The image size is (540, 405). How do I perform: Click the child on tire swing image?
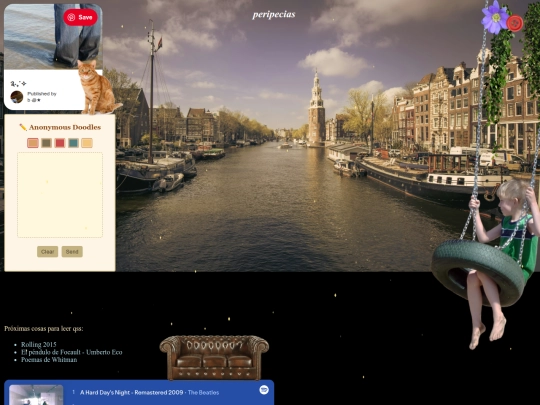click(486, 262)
